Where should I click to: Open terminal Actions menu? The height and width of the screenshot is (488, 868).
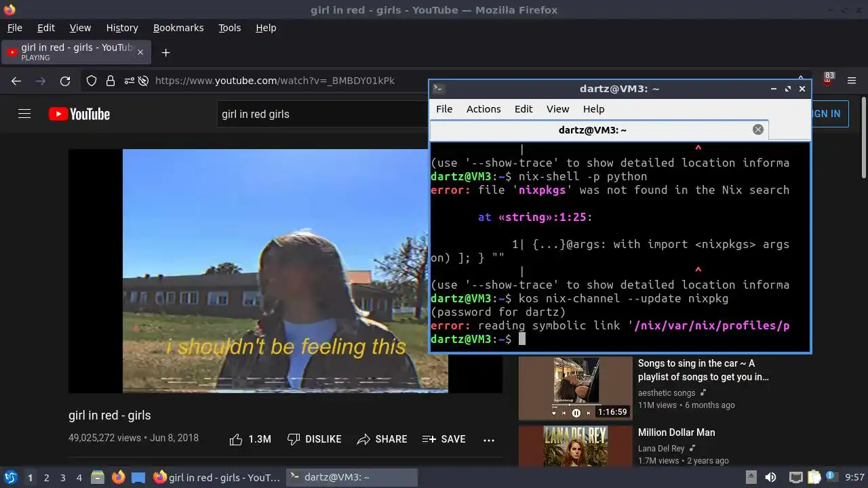click(484, 109)
